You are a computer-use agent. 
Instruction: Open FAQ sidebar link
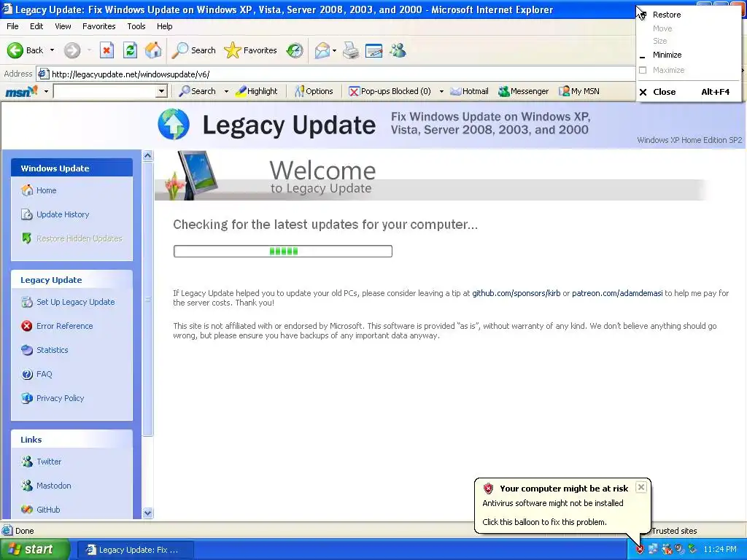point(36,374)
